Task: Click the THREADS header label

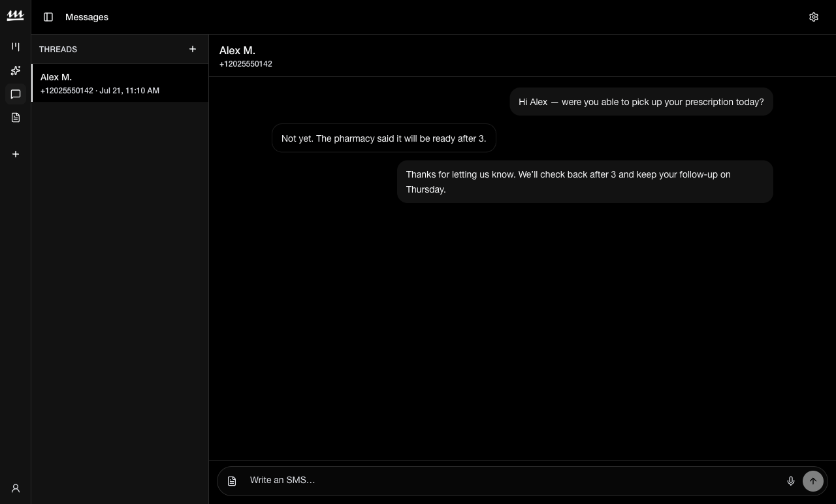Action: click(x=58, y=50)
